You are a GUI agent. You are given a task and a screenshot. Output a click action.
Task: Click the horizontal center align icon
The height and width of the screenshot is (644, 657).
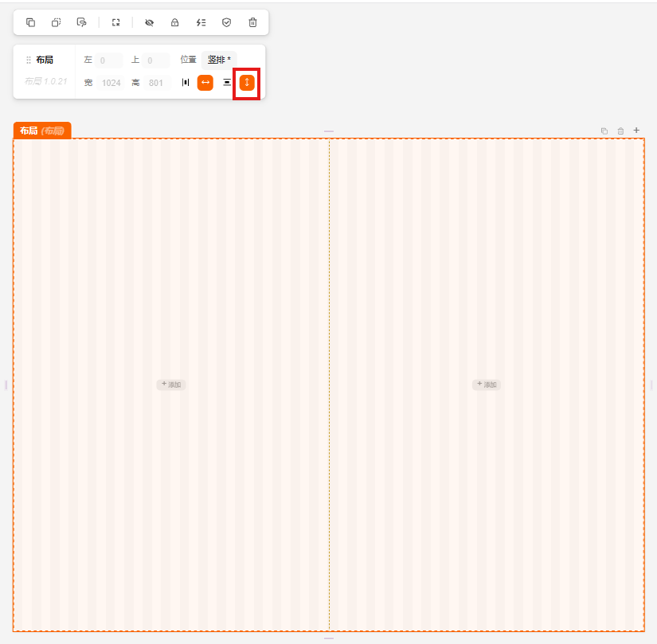point(186,83)
